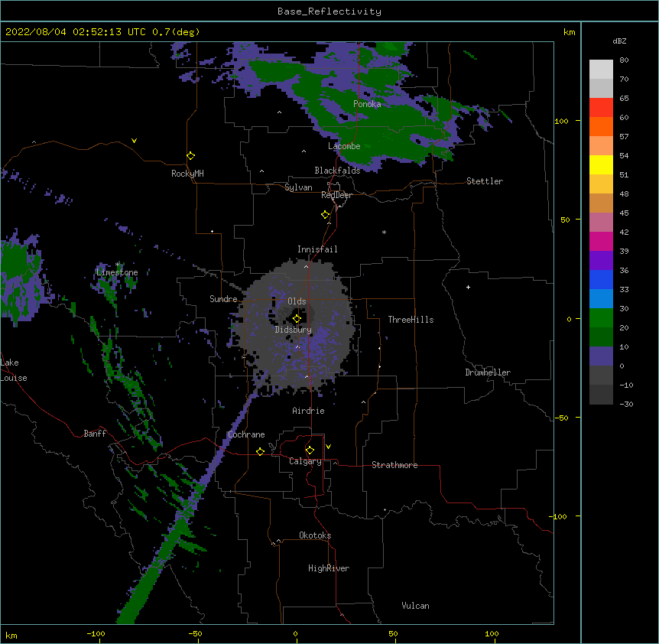The width and height of the screenshot is (659, 644).
Task: Select the HighRiver label
Action: point(329,568)
